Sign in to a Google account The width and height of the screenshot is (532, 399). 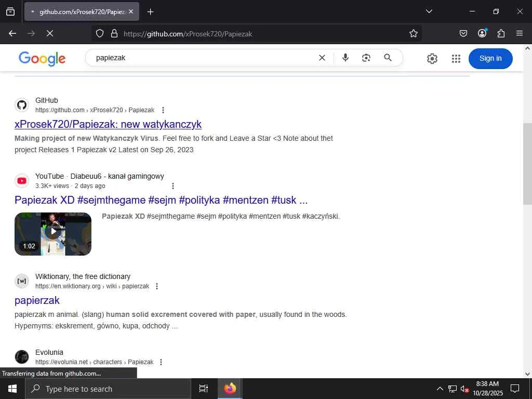coord(490,58)
